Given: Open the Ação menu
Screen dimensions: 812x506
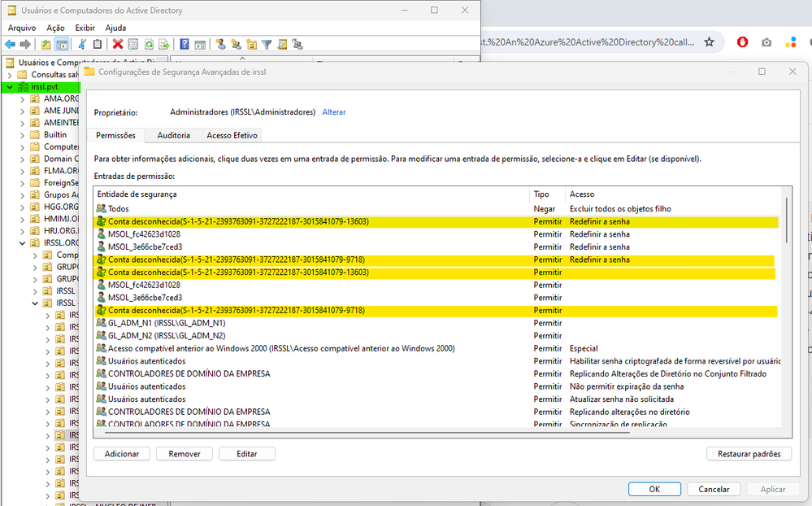Looking at the screenshot, I should pyautogui.click(x=55, y=28).
